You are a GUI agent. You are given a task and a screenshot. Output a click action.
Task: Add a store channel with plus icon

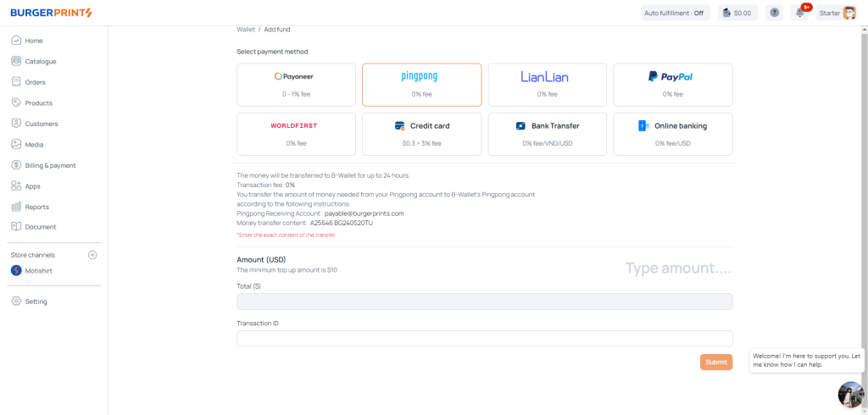(x=92, y=255)
